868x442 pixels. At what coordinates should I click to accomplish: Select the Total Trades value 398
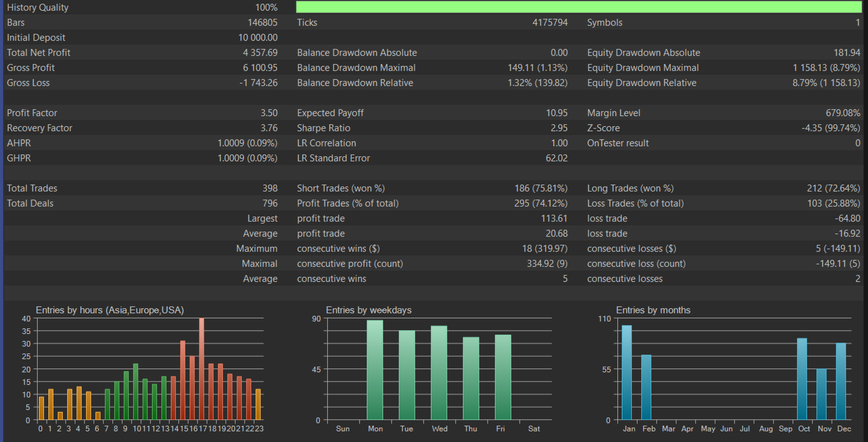(270, 188)
